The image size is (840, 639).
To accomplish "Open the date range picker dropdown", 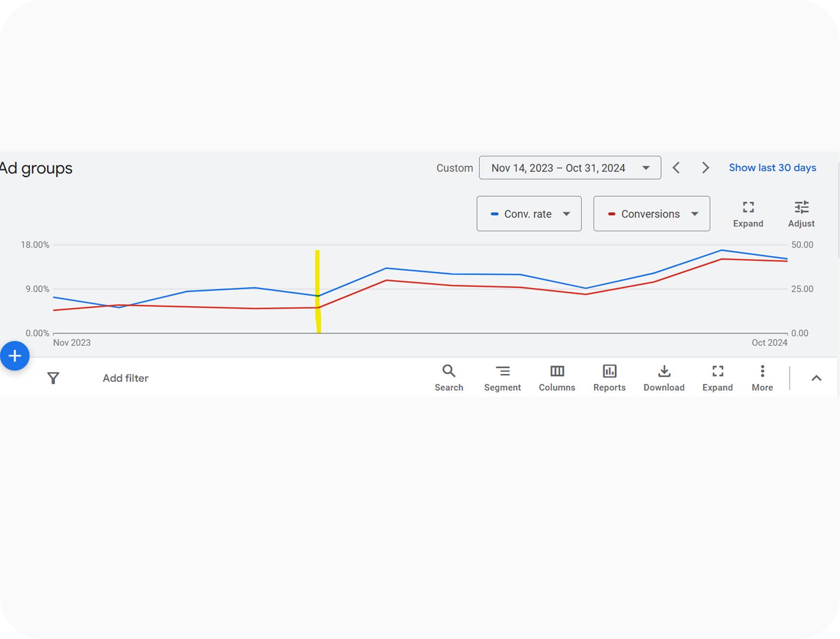I will point(570,168).
